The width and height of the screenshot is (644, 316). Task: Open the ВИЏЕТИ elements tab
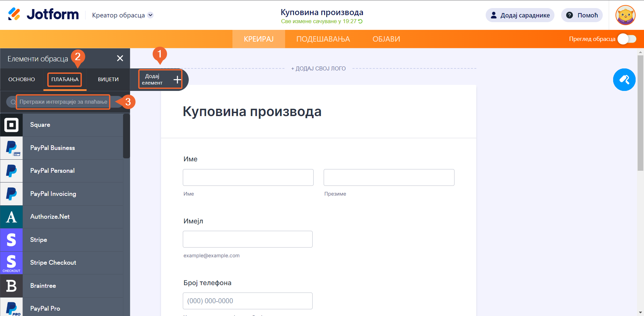(x=108, y=80)
